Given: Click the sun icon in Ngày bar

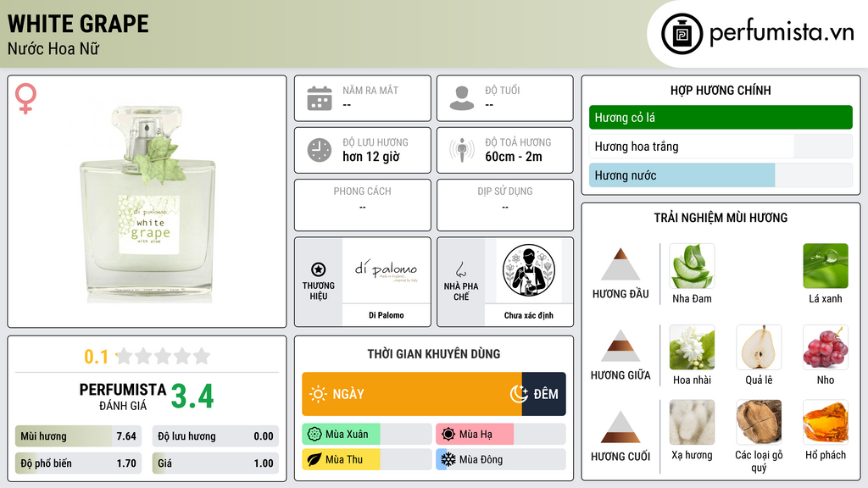Looking at the screenshot, I should pyautogui.click(x=318, y=394).
